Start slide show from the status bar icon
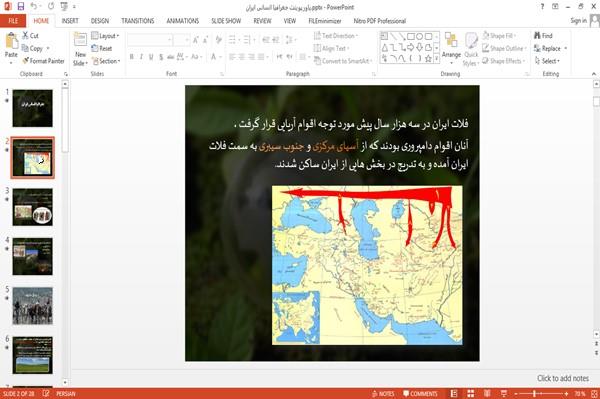This screenshot has width=600, height=399. (x=504, y=393)
